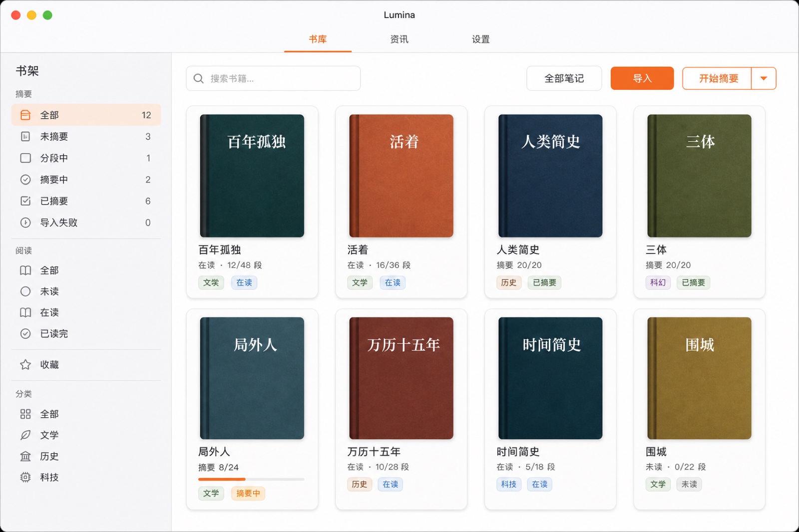Image resolution: width=799 pixels, height=532 pixels.
Task: Open the 设置 tab
Action: 481,39
